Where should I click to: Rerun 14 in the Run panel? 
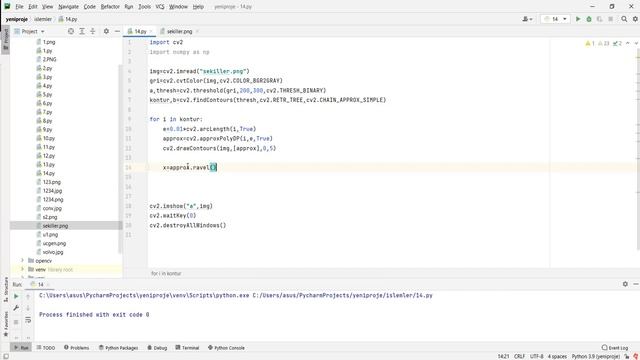pyautogui.click(x=16, y=296)
